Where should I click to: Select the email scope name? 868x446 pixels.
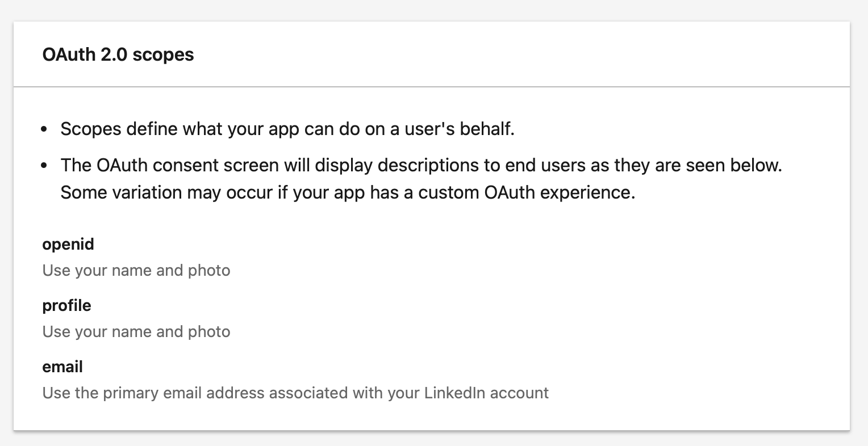tap(62, 367)
